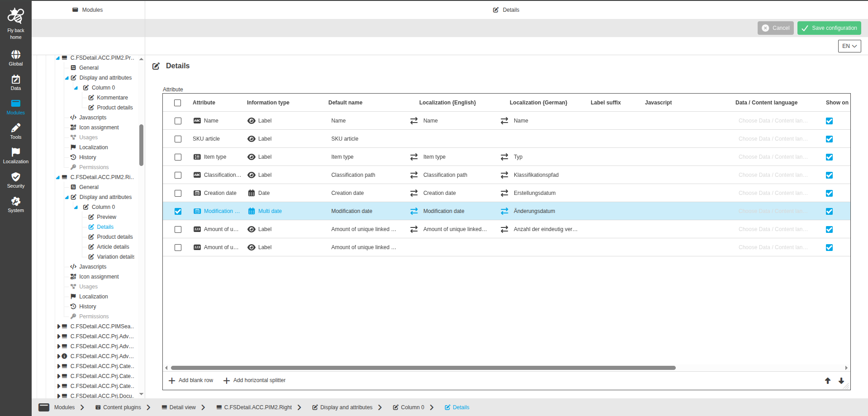Click the 123 icon of first Amount row
The width and height of the screenshot is (868, 416).
tap(197, 229)
